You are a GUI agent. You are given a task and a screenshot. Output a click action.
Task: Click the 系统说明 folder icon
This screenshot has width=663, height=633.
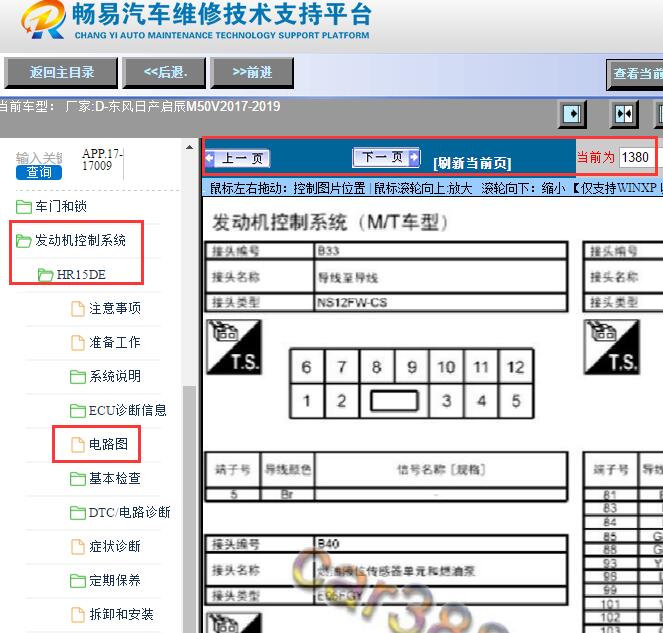(x=78, y=376)
